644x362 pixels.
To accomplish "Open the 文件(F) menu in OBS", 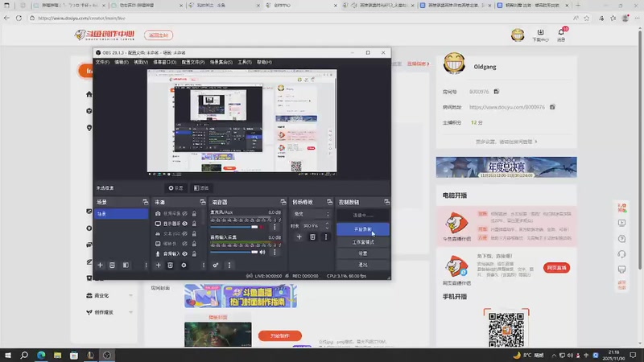I will tap(102, 63).
